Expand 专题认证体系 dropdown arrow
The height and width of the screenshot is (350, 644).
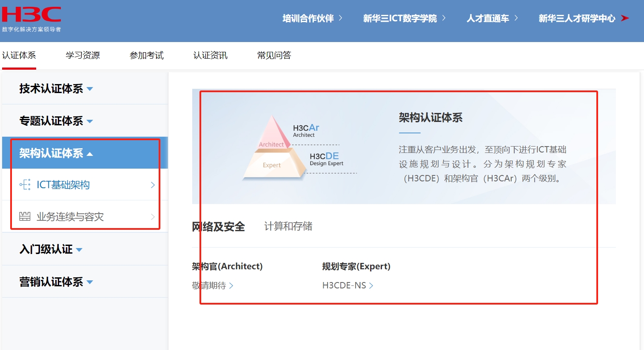point(90,121)
